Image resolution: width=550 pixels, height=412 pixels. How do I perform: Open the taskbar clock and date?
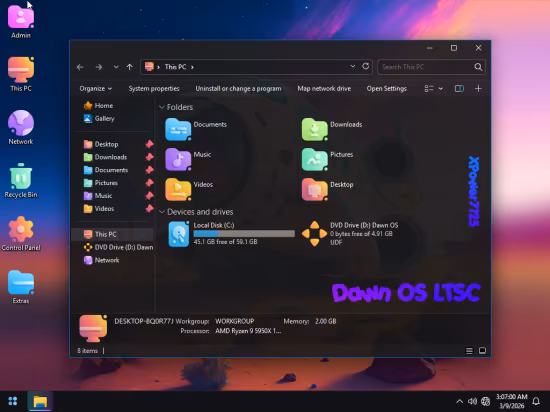pyautogui.click(x=511, y=401)
